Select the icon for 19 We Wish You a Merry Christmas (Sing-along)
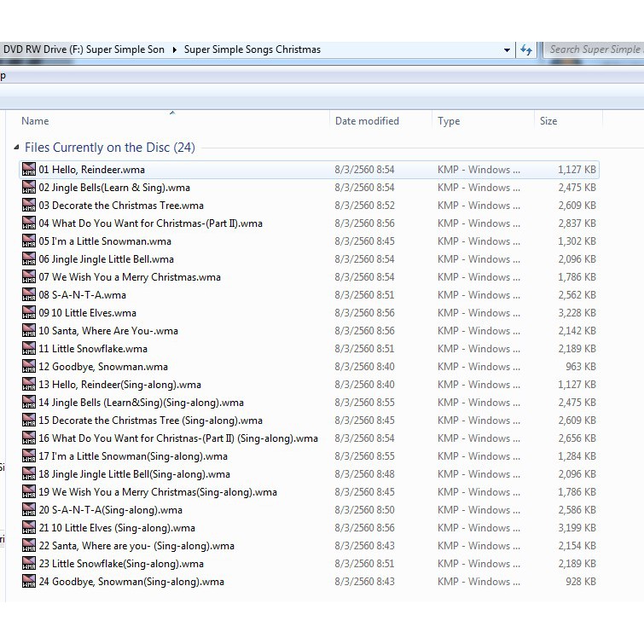Viewport: 644px width, 644px height. coord(29,492)
